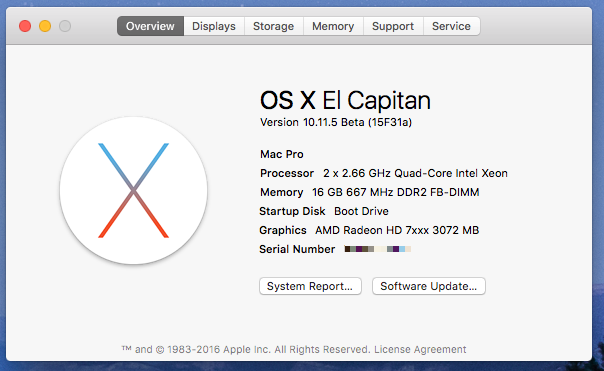Click the memory value 16 GB 667 MHz DDR2 FB-DIMM

click(x=396, y=192)
